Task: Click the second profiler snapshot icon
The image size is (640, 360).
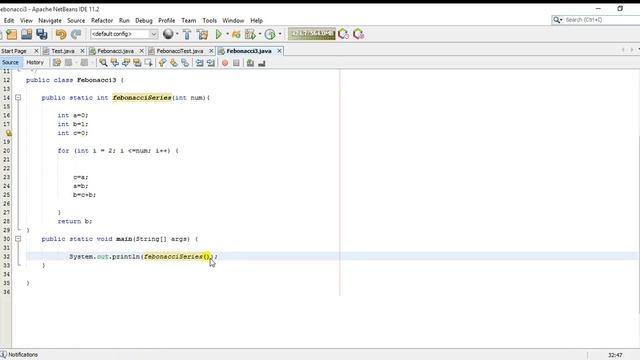Action: (358, 34)
